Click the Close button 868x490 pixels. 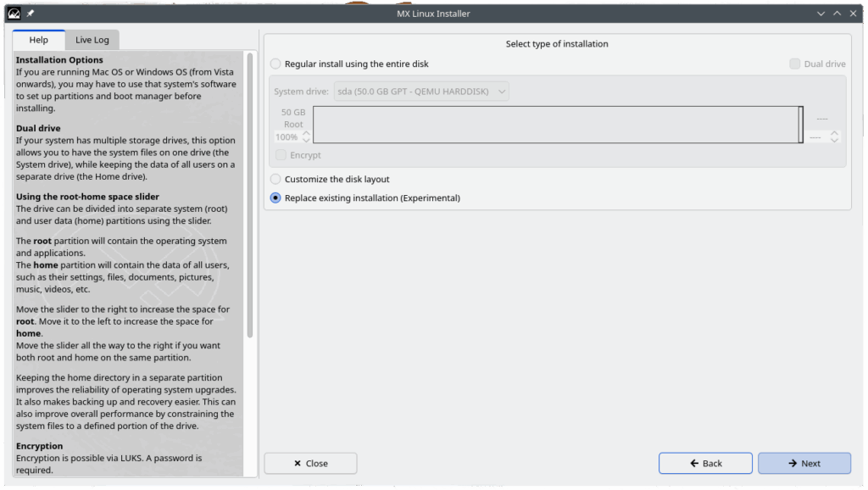(310, 464)
